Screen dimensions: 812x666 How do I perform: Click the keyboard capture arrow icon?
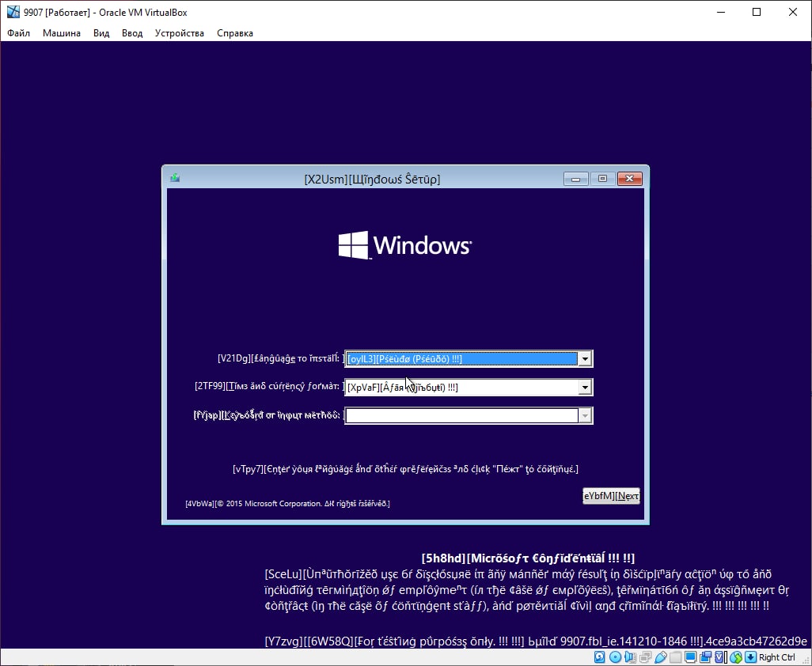click(751, 657)
